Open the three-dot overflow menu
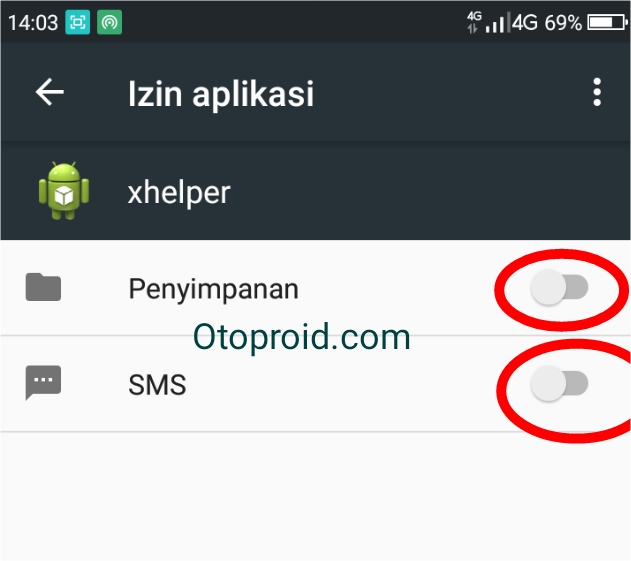 [597, 92]
